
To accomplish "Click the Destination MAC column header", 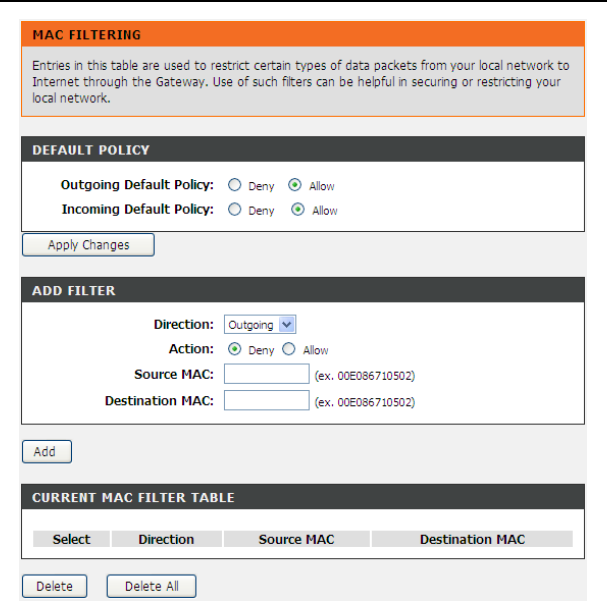I will pyautogui.click(x=472, y=539).
